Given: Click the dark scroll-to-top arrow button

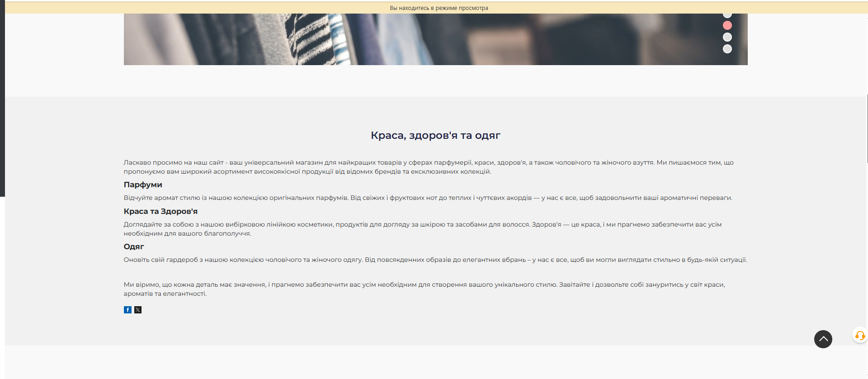Looking at the screenshot, I should 823,339.
